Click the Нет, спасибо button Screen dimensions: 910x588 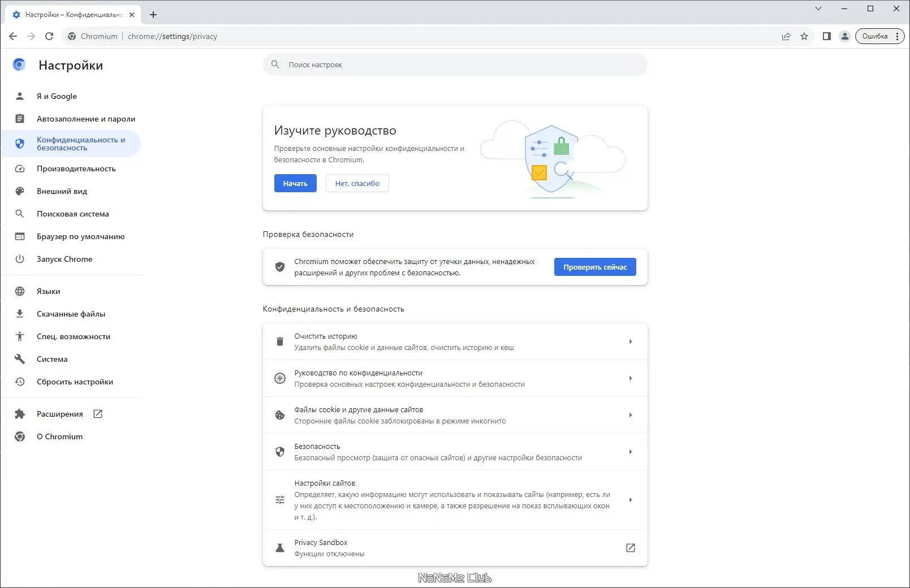coord(357,183)
